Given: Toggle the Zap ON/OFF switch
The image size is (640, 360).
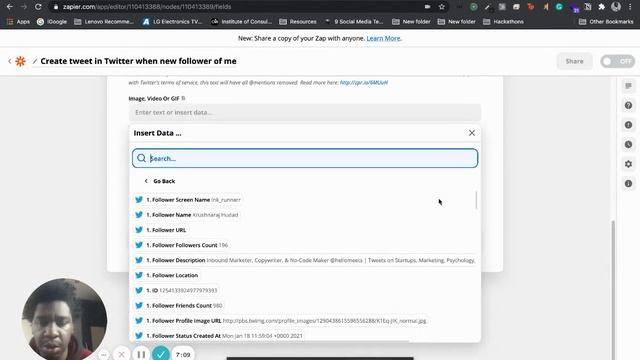Looking at the screenshot, I should click(x=618, y=61).
